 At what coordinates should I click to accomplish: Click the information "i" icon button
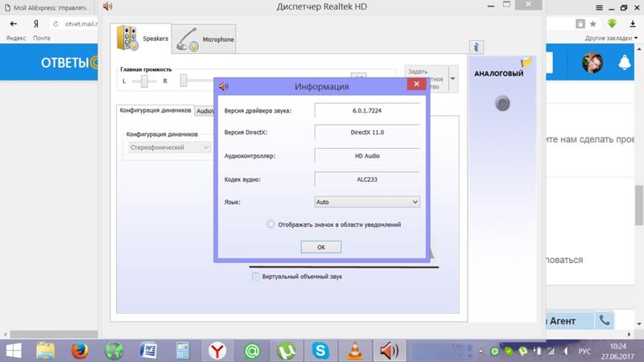point(477,47)
